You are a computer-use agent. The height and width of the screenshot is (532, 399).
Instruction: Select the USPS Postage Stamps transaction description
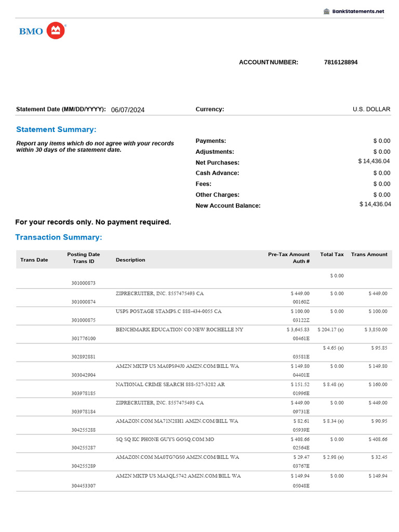pyautogui.click(x=168, y=311)
